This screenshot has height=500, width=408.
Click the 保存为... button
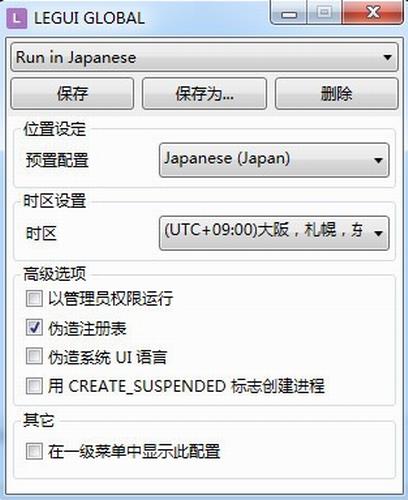(x=204, y=94)
